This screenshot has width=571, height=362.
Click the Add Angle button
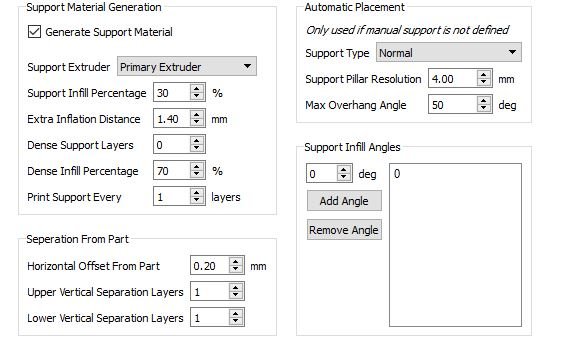tap(344, 201)
